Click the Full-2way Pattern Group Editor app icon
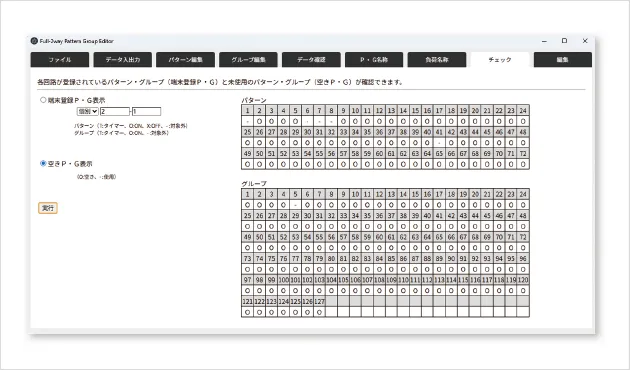The width and height of the screenshot is (630, 370). tap(34, 41)
